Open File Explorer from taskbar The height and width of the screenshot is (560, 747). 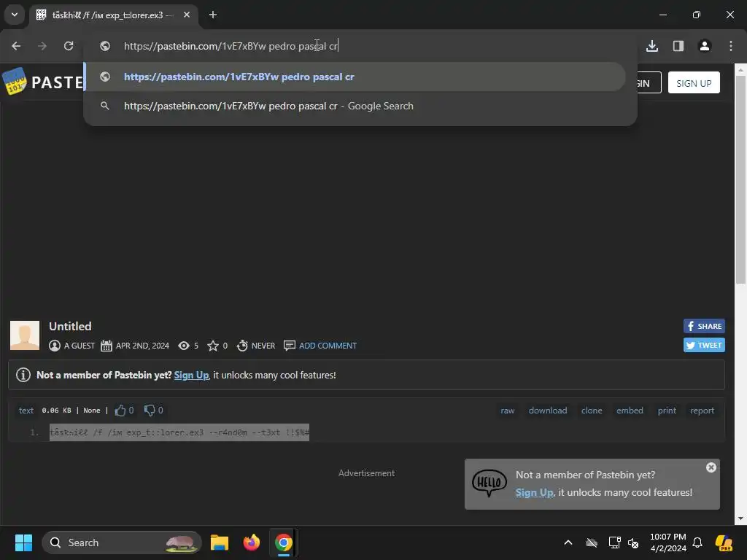(220, 542)
